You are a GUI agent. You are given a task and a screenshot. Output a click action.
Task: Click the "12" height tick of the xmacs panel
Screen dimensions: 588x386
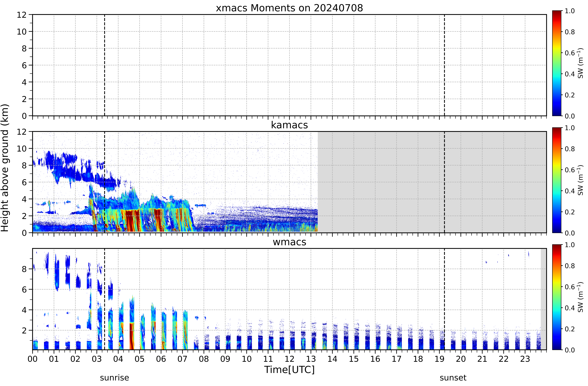pyautogui.click(x=22, y=15)
